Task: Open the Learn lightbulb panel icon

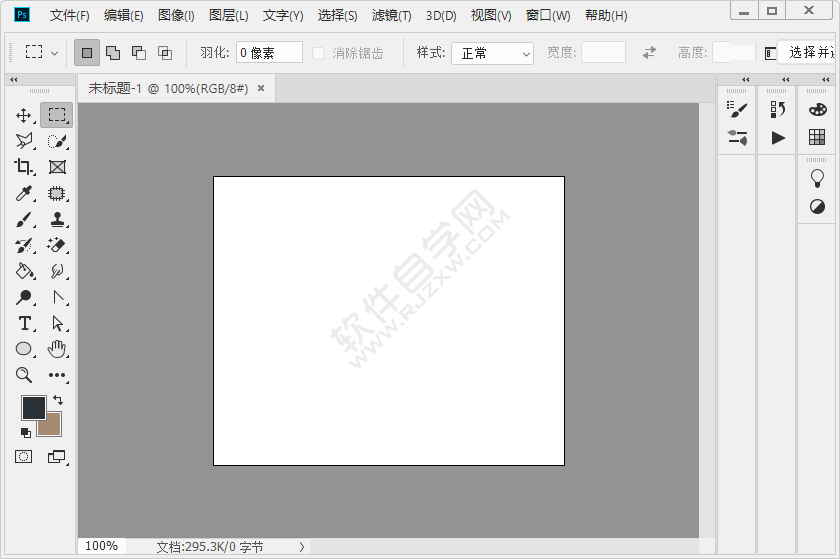Action: coord(817,178)
